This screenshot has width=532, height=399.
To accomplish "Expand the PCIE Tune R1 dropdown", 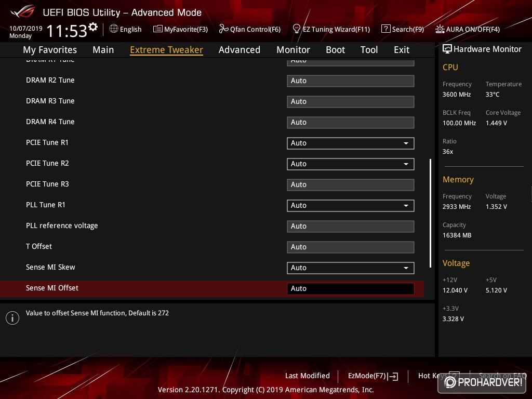I will [351, 143].
